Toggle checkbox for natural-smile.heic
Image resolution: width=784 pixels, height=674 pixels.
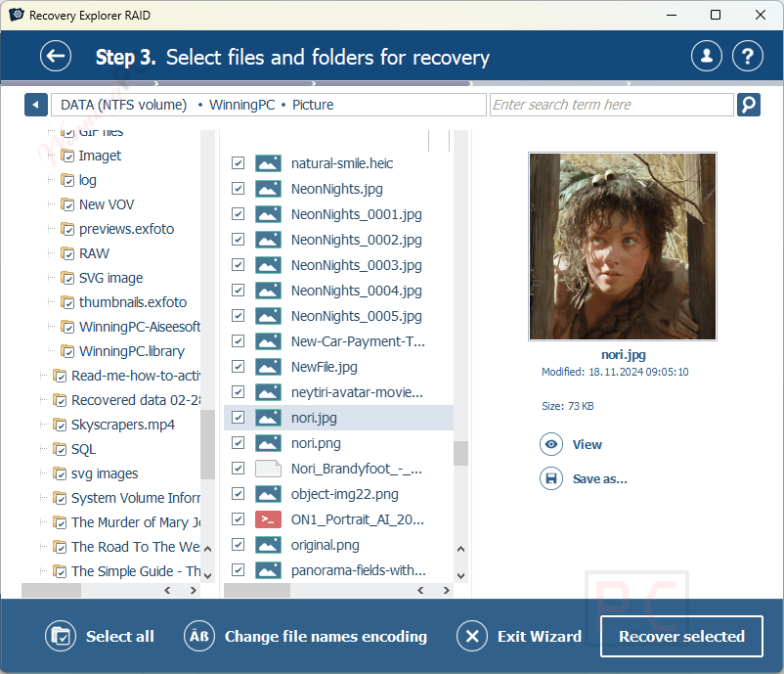pos(238,163)
